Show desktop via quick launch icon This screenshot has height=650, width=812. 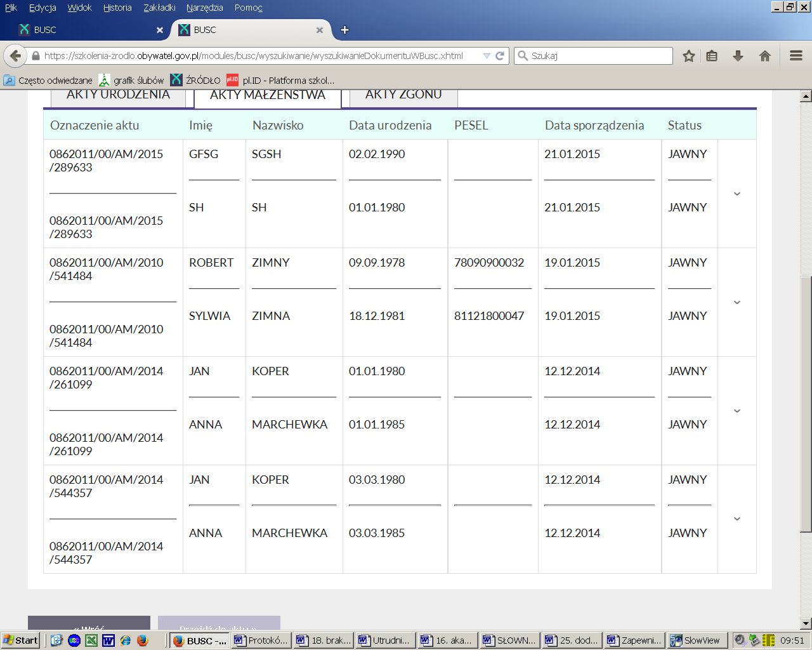(x=56, y=640)
